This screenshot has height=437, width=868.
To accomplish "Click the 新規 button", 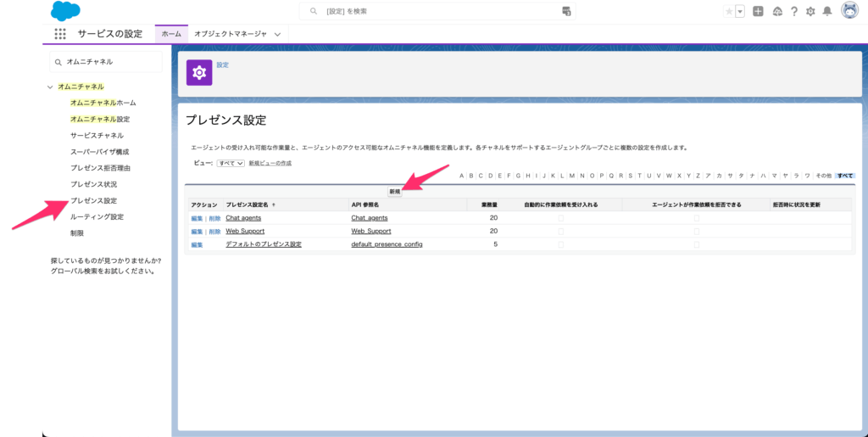I will pos(395,192).
